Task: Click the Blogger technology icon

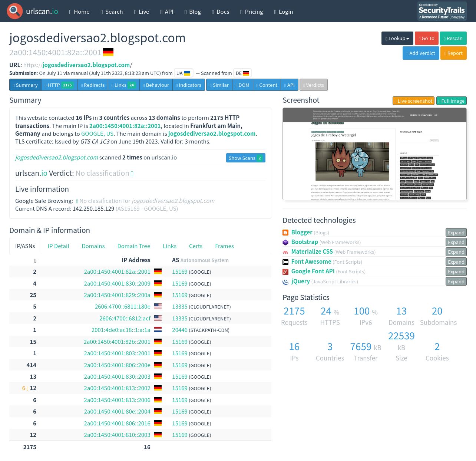Action: (285, 233)
